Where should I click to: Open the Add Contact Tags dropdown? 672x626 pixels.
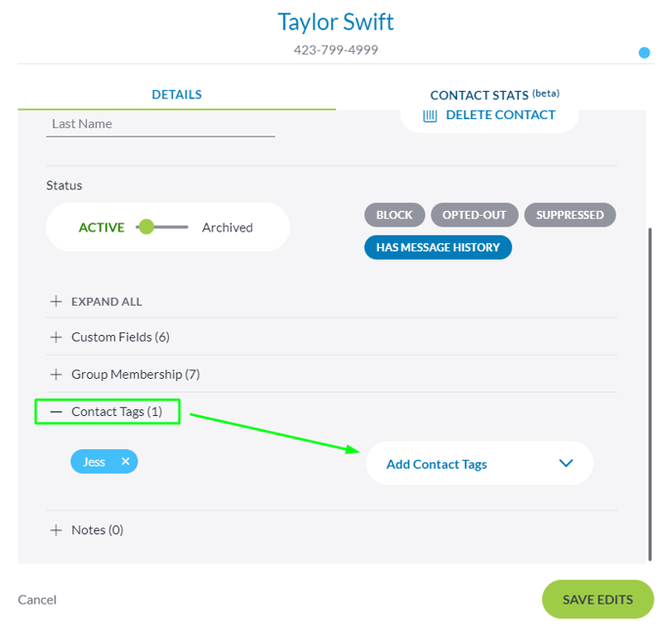[x=480, y=463]
